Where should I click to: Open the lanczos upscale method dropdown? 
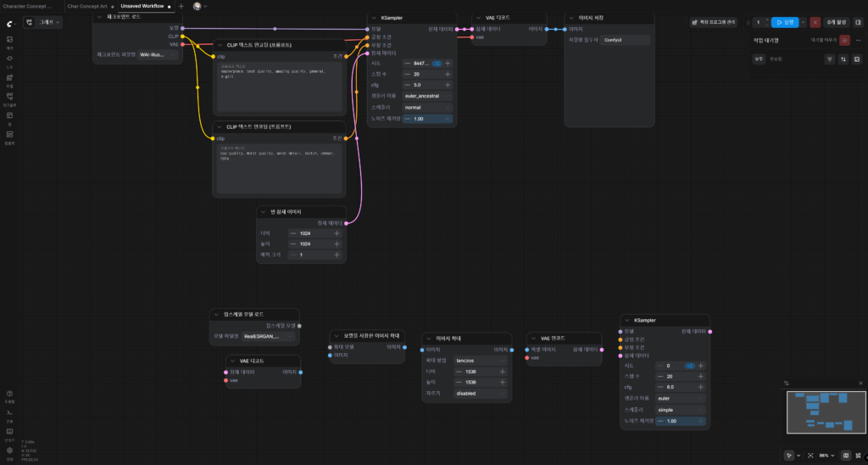click(x=480, y=361)
